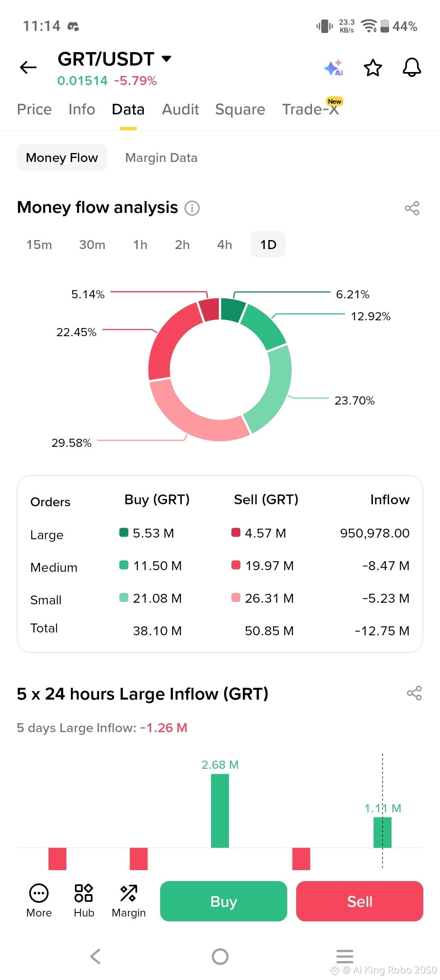Open Money flow analysis info tooltip
The height and width of the screenshot is (980, 440).
[x=192, y=208]
